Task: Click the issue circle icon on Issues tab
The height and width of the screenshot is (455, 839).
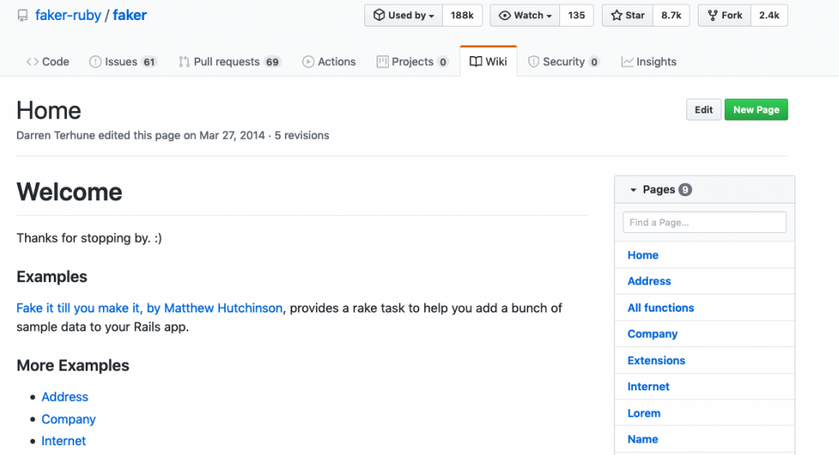Action: tap(95, 62)
